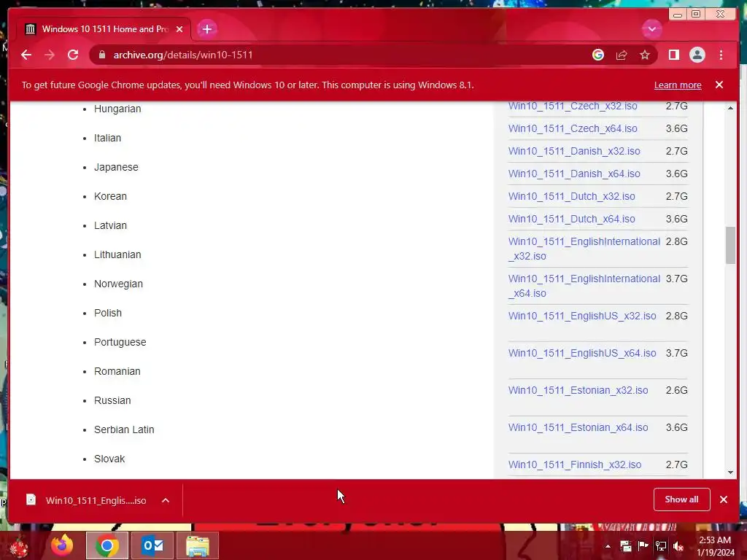Viewport: 747px width, 560px height.
Task: Select the Romanian list entry
Action: 117,371
